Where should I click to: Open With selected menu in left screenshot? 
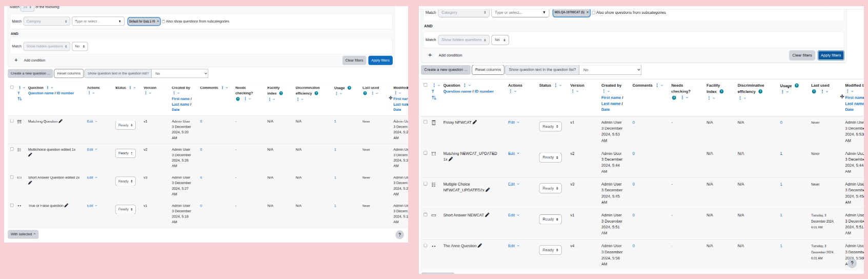(23, 234)
